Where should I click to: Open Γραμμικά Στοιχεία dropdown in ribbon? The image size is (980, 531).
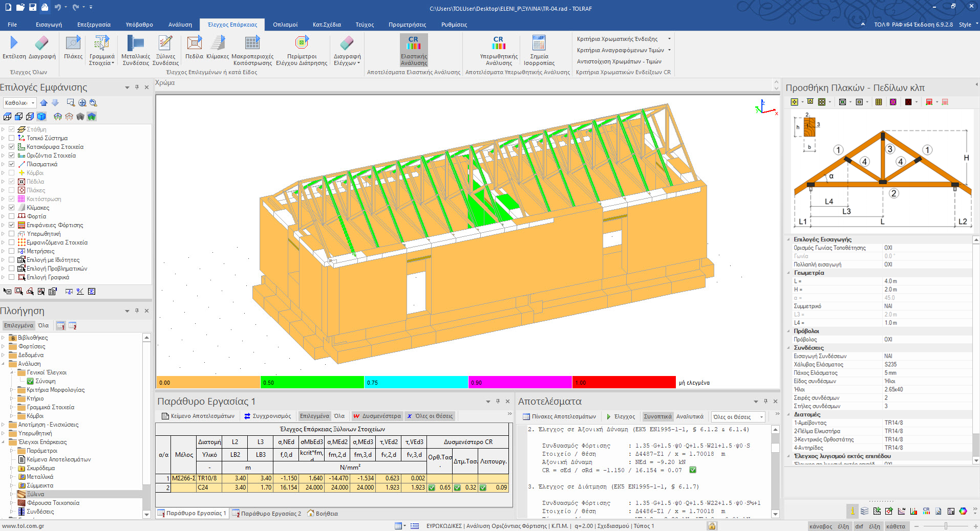[102, 50]
